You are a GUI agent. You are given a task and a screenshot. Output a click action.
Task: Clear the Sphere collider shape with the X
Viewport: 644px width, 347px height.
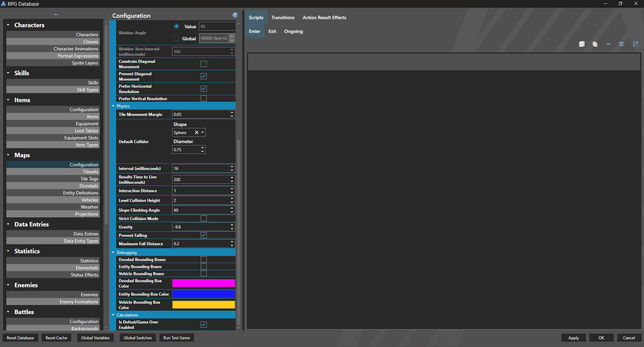pyautogui.click(x=197, y=132)
